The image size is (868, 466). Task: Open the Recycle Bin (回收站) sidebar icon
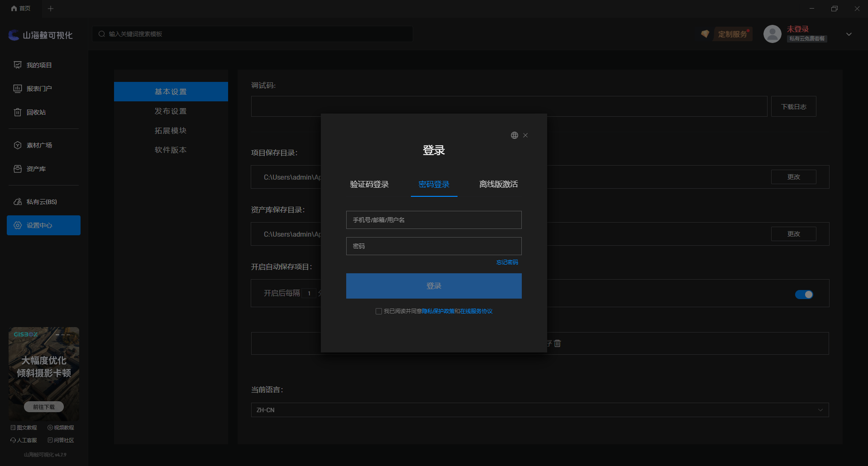[18, 112]
